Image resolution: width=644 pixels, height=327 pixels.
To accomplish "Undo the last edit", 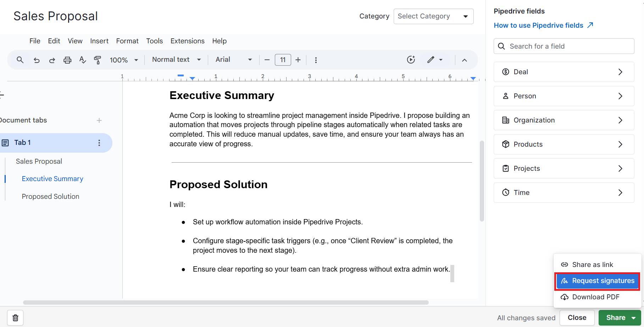I will coord(37,60).
